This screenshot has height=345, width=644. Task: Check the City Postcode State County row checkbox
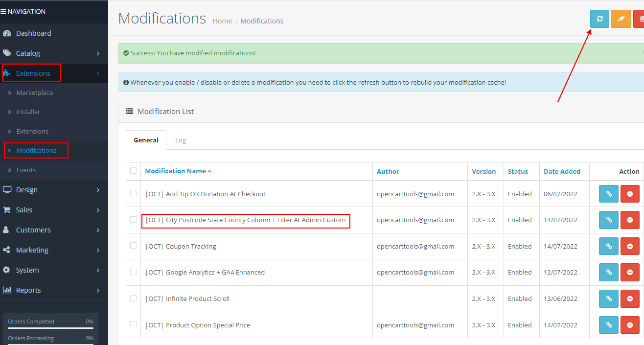pyautogui.click(x=133, y=219)
